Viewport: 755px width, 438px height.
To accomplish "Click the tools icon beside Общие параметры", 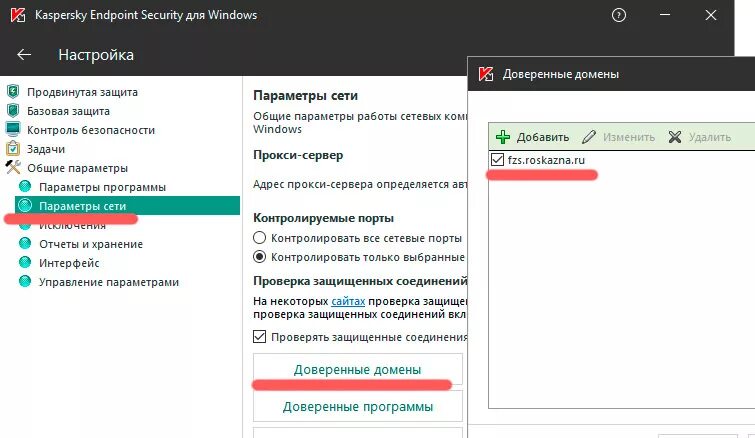I will (x=13, y=167).
